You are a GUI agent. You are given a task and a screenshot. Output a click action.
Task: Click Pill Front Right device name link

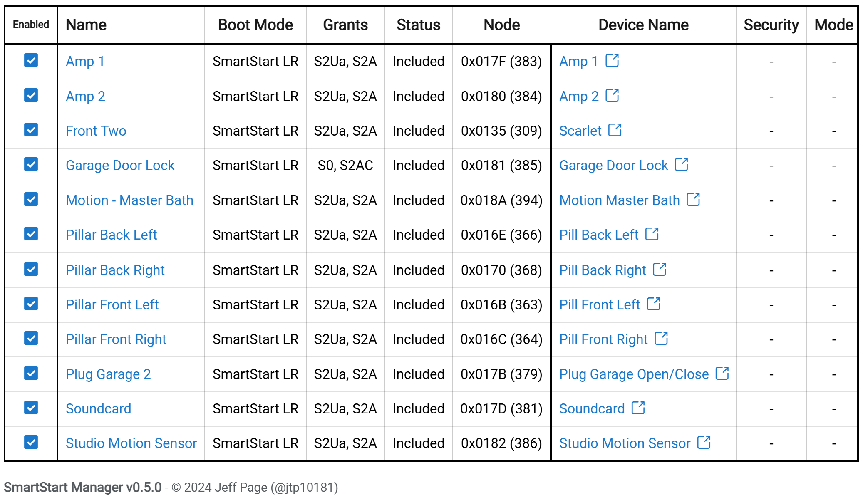[x=603, y=339]
